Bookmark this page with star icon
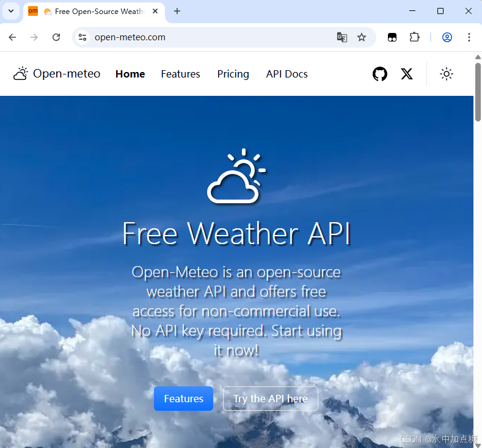Viewport: 482px width, 448px height. 362,37
